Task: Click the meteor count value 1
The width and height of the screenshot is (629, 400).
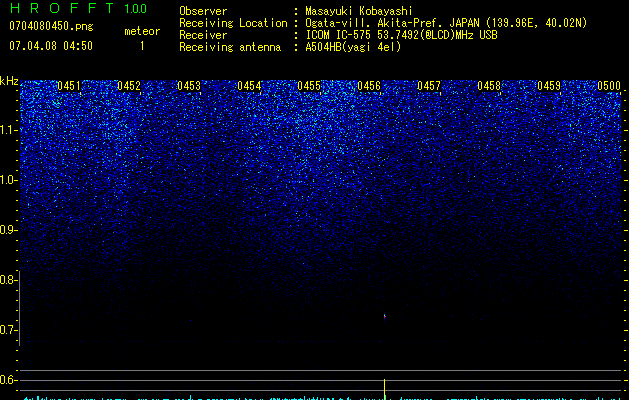Action: pos(142,46)
